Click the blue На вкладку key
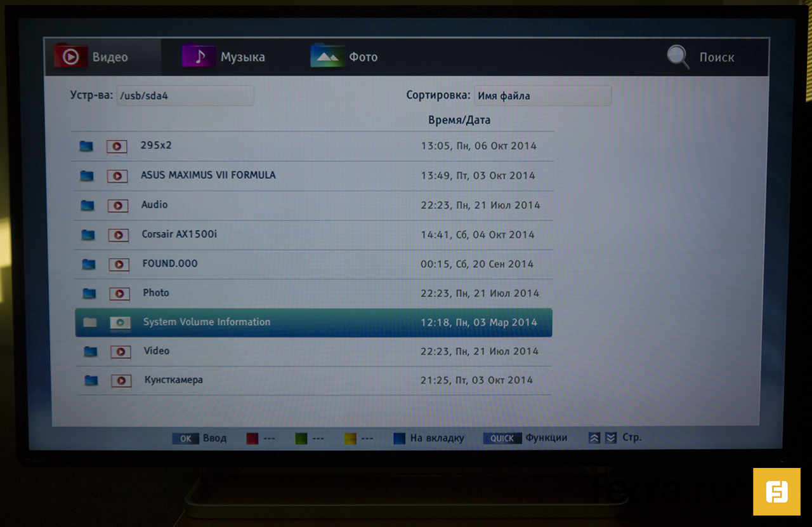Image resolution: width=812 pixels, height=527 pixels. 428,438
